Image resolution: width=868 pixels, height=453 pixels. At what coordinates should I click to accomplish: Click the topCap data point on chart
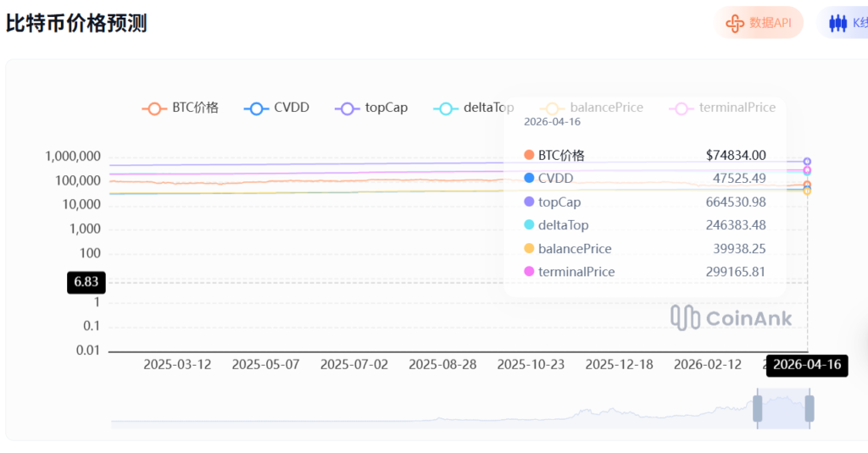pos(807,161)
